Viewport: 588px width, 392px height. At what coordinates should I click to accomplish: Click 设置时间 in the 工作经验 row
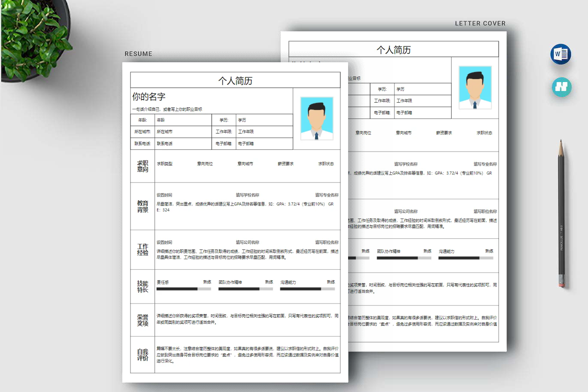pyautogui.click(x=164, y=242)
